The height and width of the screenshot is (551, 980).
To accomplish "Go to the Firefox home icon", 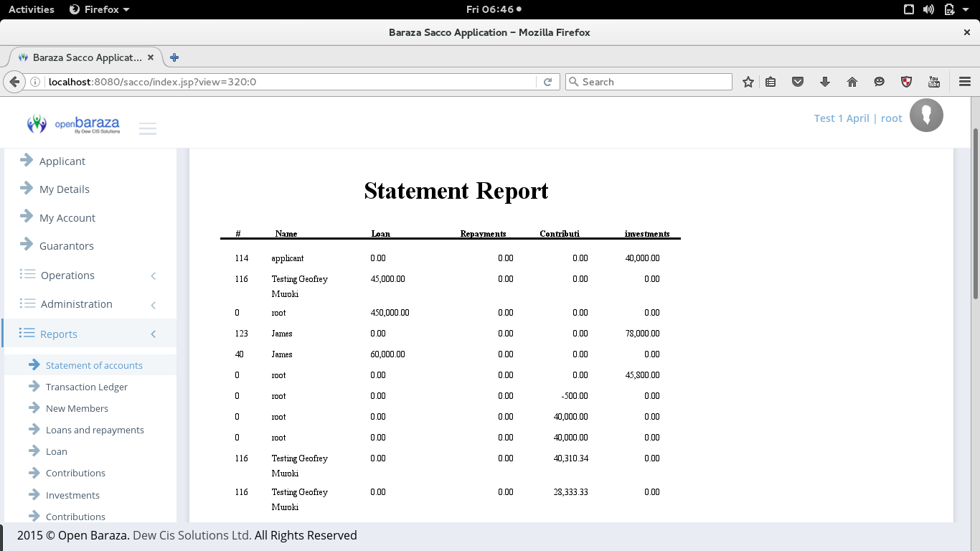I will [x=852, y=82].
